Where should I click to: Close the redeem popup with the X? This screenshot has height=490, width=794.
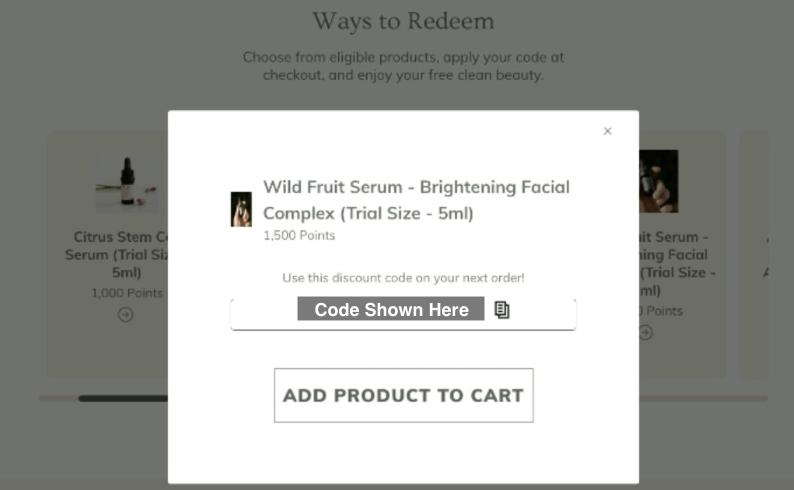[x=607, y=131]
